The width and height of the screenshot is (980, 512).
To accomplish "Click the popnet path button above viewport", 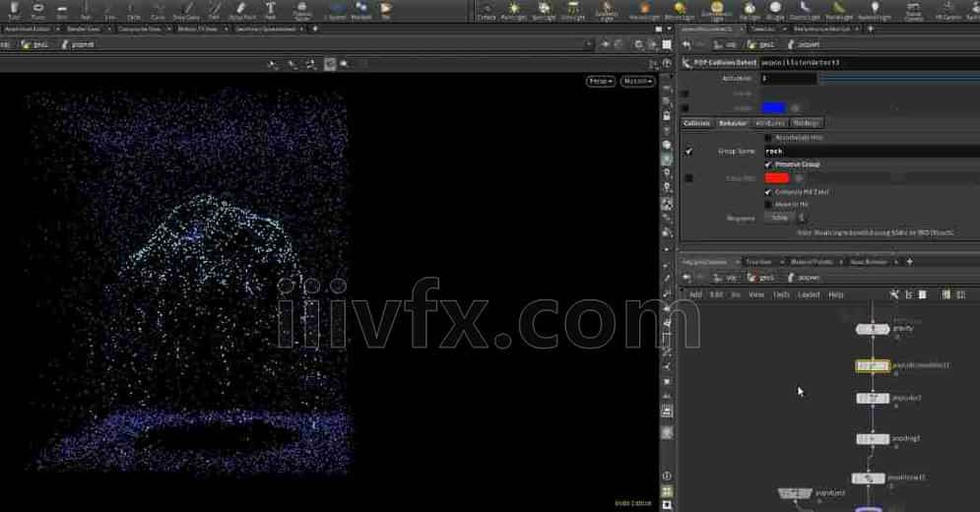I will click(x=78, y=44).
